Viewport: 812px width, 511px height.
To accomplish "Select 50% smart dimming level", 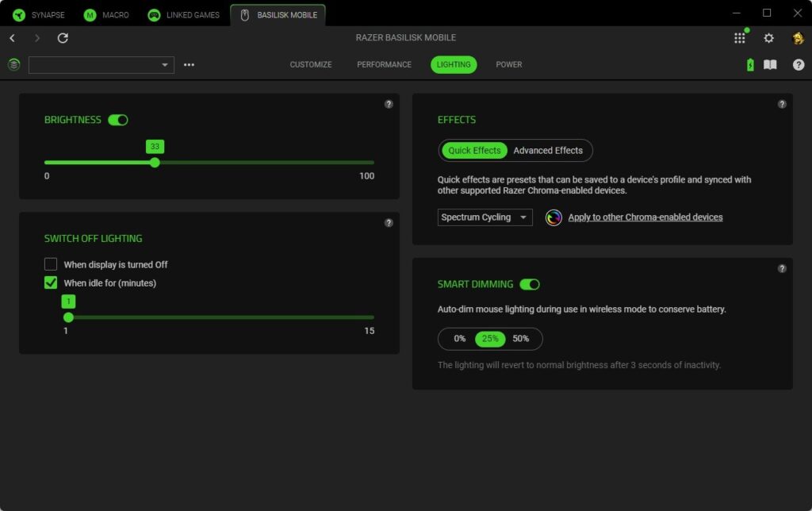I will pyautogui.click(x=520, y=339).
